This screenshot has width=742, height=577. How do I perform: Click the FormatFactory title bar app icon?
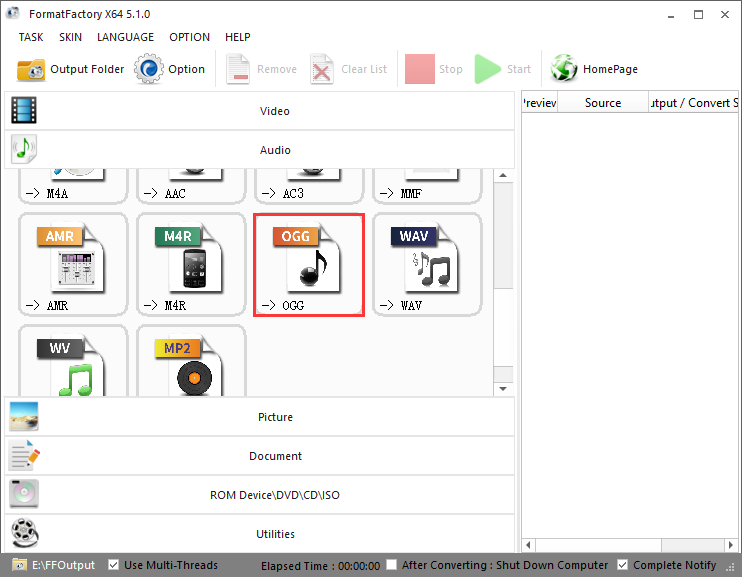(13, 13)
